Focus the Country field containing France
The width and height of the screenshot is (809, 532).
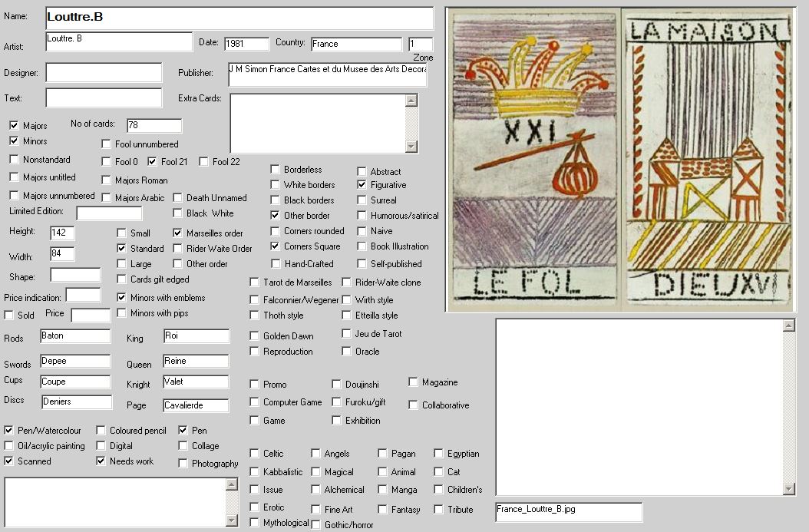click(x=356, y=45)
